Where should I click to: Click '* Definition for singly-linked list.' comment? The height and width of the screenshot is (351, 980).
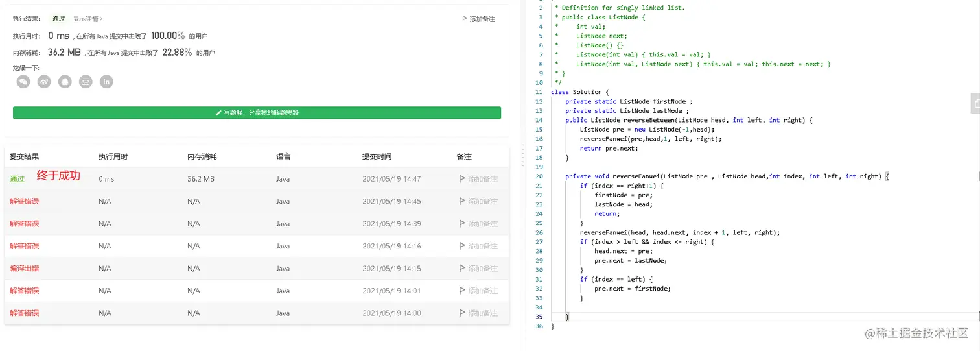(620, 8)
